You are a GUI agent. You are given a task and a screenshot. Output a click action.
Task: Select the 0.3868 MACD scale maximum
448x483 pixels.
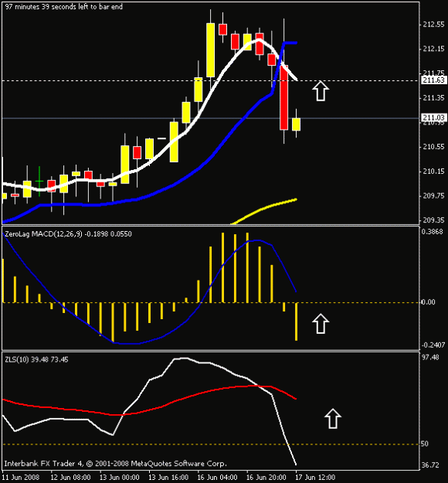(x=432, y=232)
